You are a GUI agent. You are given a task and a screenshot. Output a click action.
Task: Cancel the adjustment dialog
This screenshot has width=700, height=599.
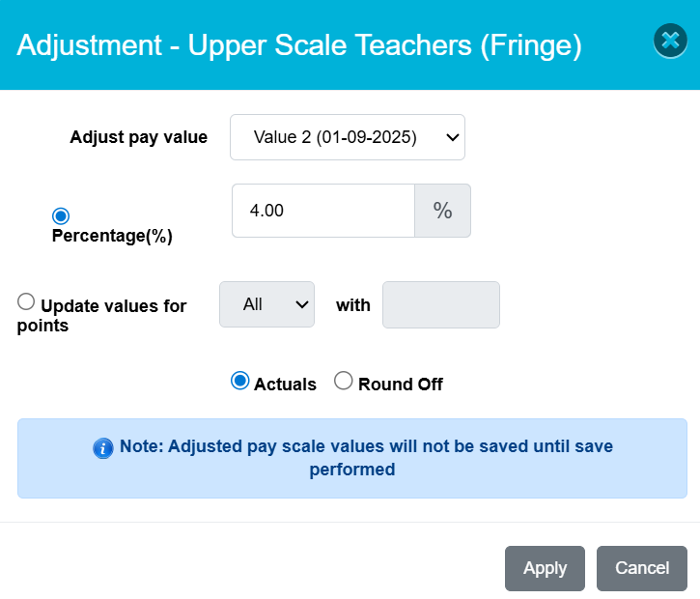[x=642, y=568]
